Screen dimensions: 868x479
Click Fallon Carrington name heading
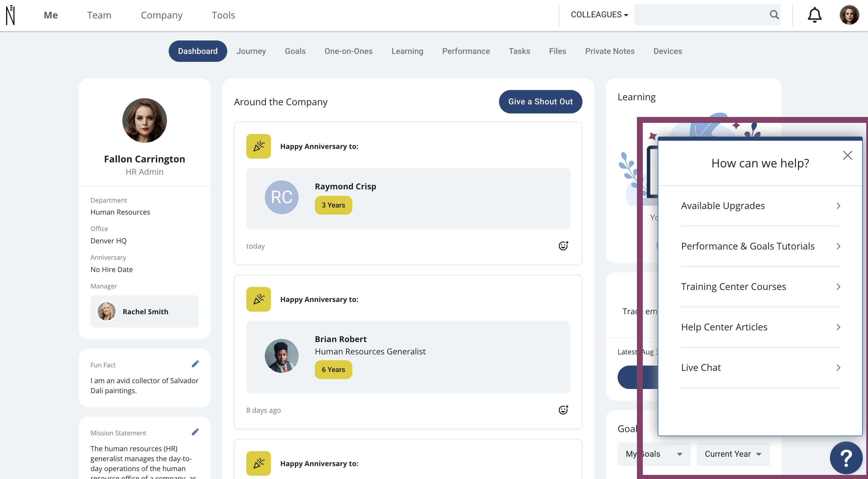click(x=145, y=159)
